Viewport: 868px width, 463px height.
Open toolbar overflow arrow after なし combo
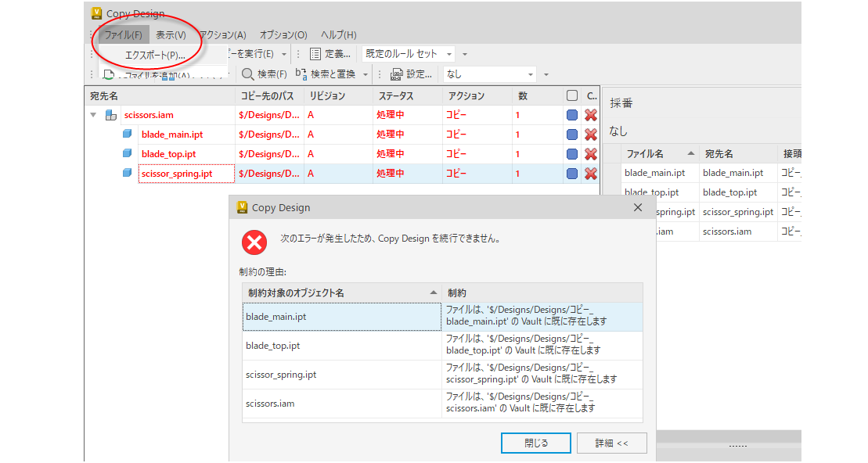(x=546, y=74)
